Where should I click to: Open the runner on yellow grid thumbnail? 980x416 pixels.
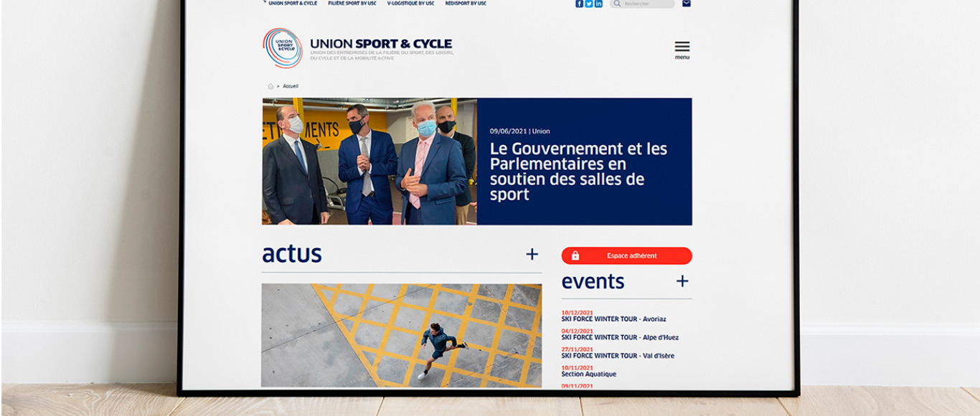coord(402,336)
